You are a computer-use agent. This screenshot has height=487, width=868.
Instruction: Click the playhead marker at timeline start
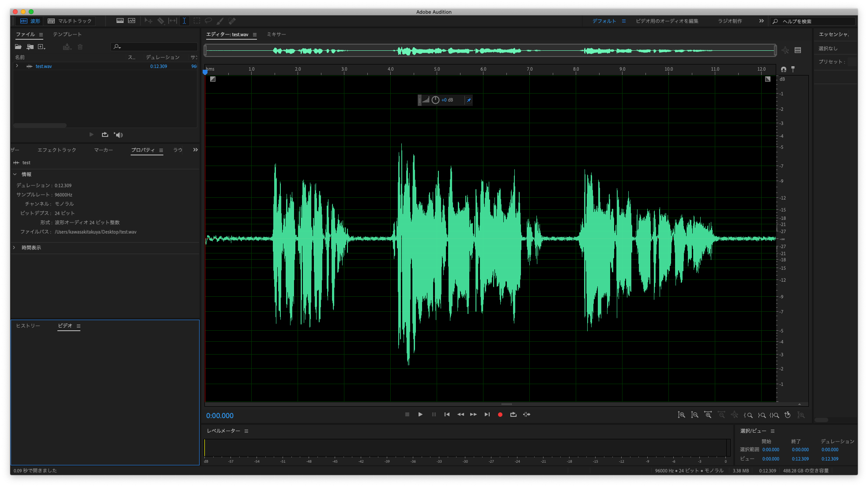[205, 72]
